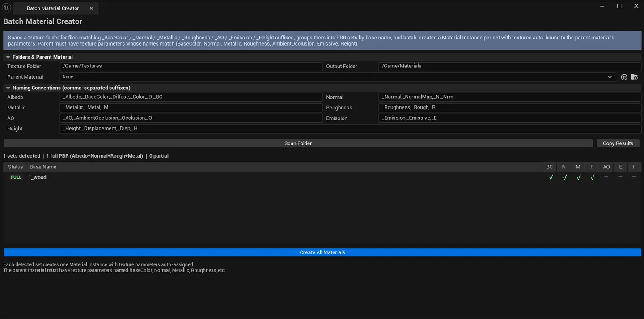Screen dimensions: 644x319
Task: Click the M checkmark for T_wood
Action: click(x=579, y=177)
